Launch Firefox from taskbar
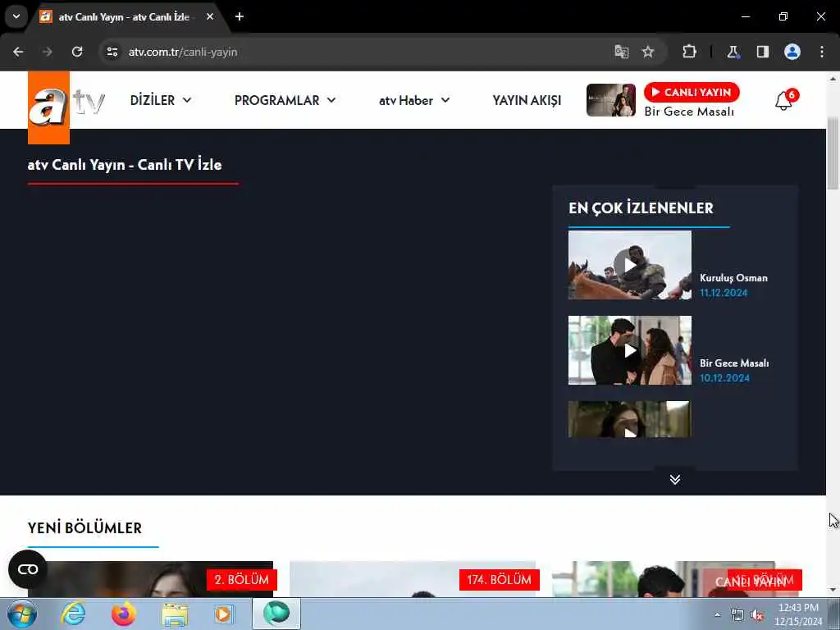The image size is (840, 630). coord(123,614)
